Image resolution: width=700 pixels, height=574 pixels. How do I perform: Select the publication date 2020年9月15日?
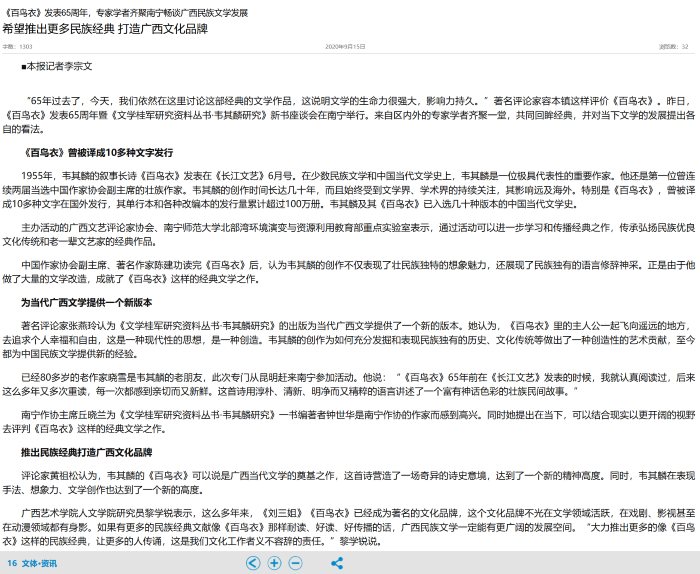pyautogui.click(x=345, y=46)
